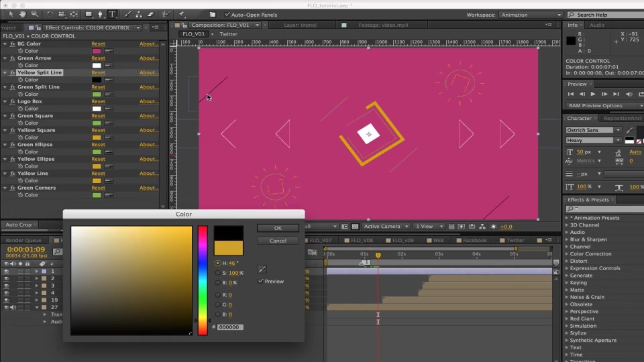Screen dimensions: 644x362
Task: Open the Workspace Animation dropdown
Action: click(x=531, y=15)
